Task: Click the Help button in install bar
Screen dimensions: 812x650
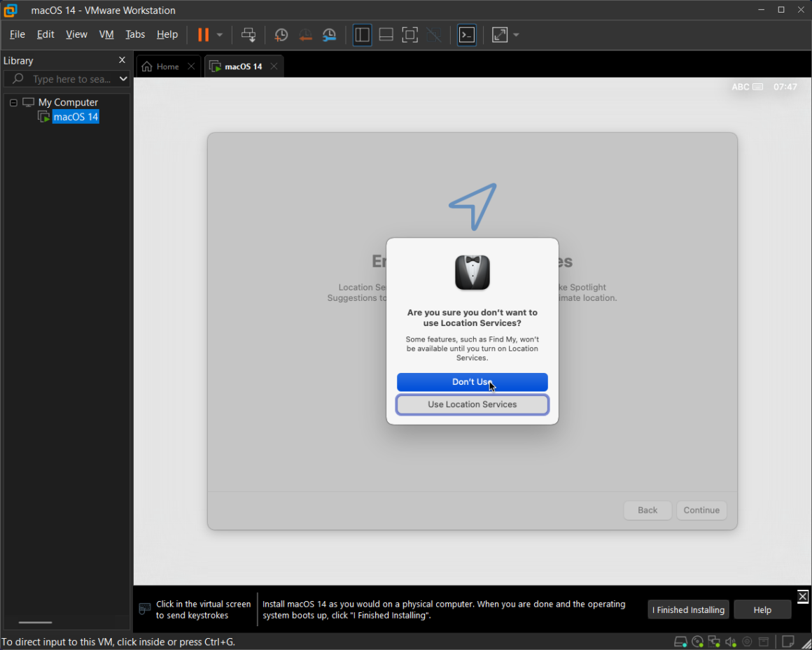Action: coord(762,609)
